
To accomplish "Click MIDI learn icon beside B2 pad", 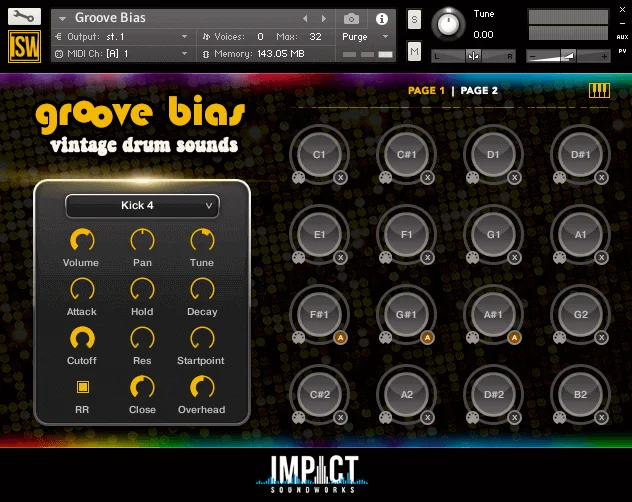I will (559, 418).
